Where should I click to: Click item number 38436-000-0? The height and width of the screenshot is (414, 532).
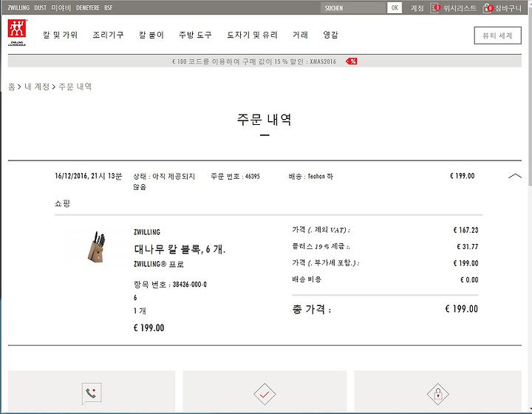pos(171,285)
